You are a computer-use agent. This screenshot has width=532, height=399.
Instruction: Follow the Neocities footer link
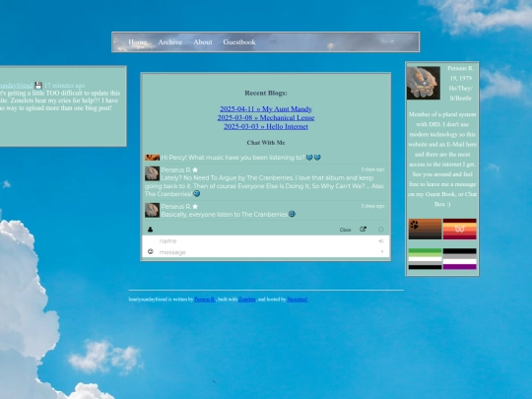[298, 299]
